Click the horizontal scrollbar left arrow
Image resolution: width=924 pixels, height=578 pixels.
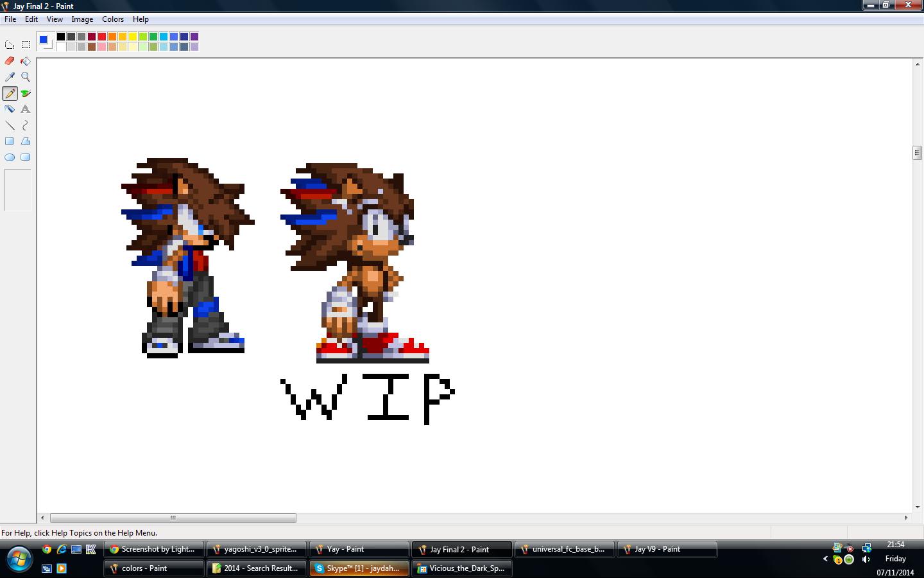(43, 518)
